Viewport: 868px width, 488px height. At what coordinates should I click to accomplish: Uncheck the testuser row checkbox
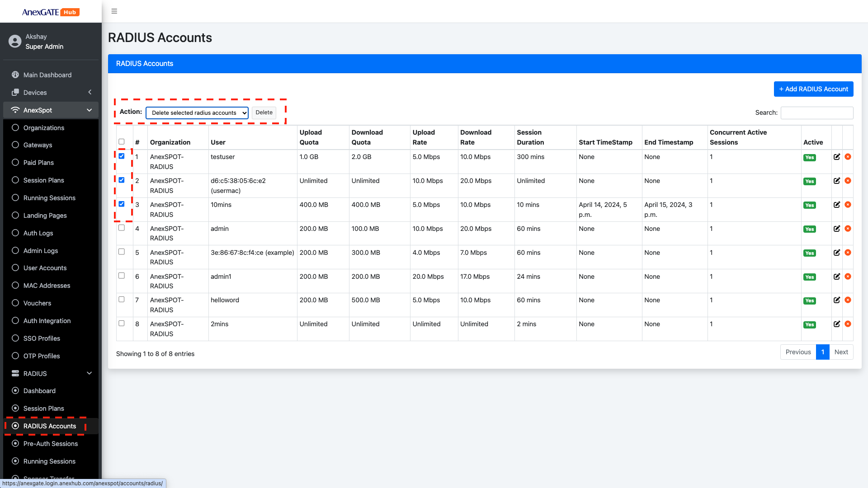pos(122,156)
